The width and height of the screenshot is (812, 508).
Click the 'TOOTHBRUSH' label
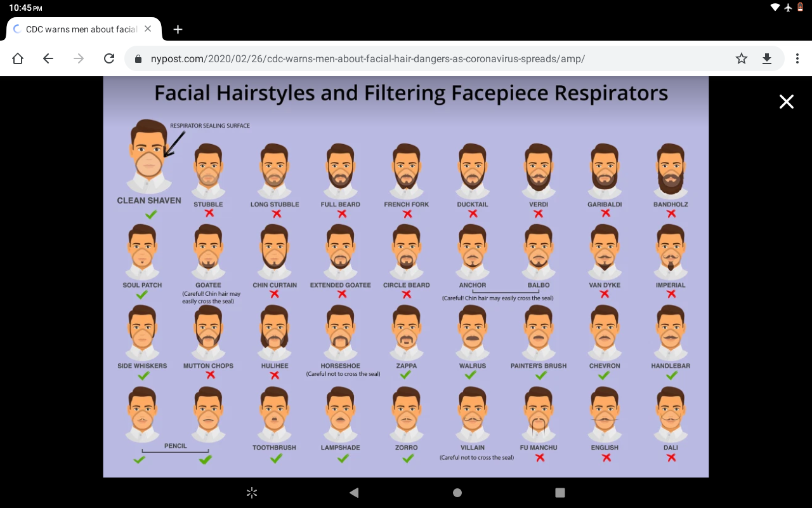point(275,448)
